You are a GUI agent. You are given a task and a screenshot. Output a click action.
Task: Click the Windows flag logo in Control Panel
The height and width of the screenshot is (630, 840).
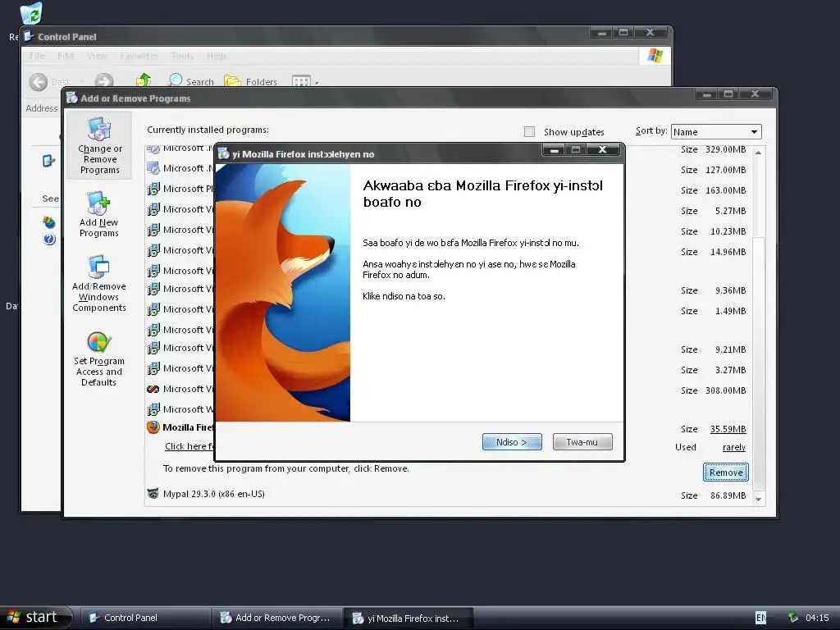pyautogui.click(x=655, y=56)
